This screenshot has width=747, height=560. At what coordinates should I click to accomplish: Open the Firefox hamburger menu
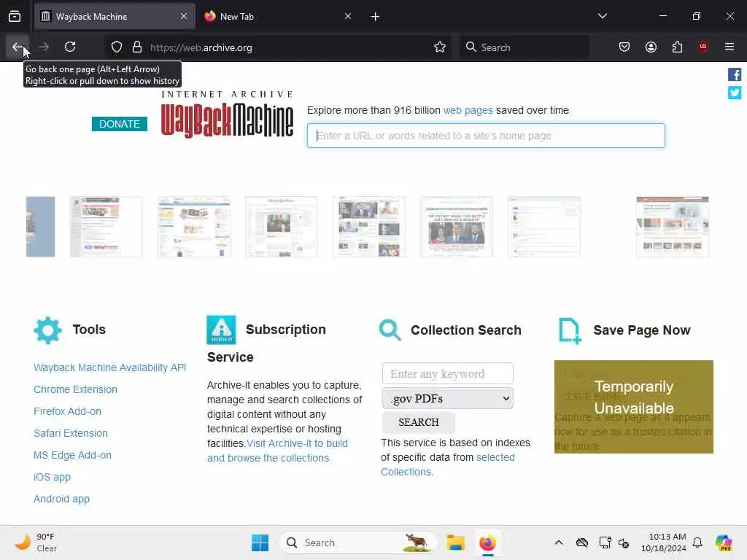click(x=729, y=47)
